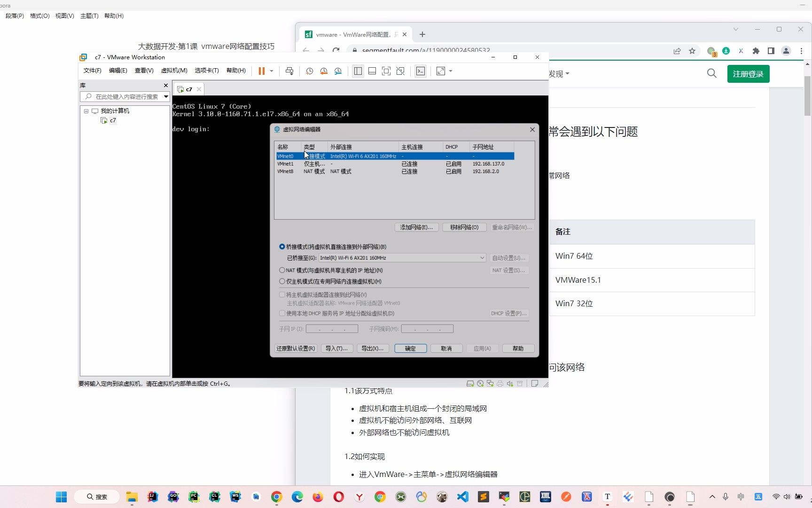Select the NAT 模式 radio button
This screenshot has height=508, width=812.
(x=282, y=270)
